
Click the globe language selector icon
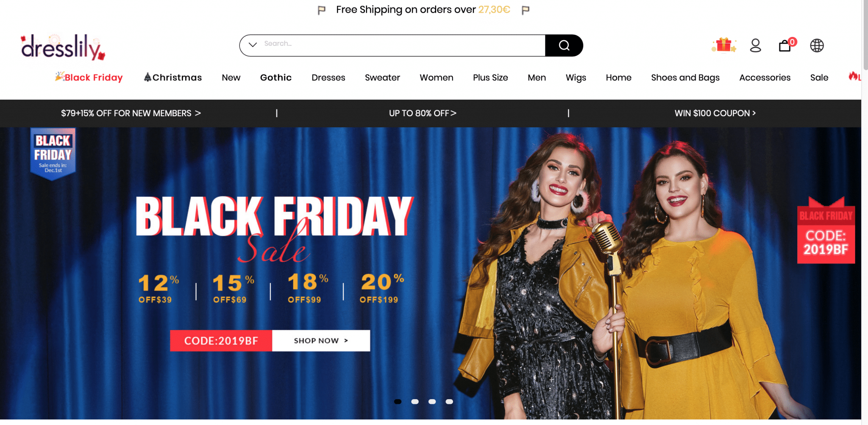(817, 45)
